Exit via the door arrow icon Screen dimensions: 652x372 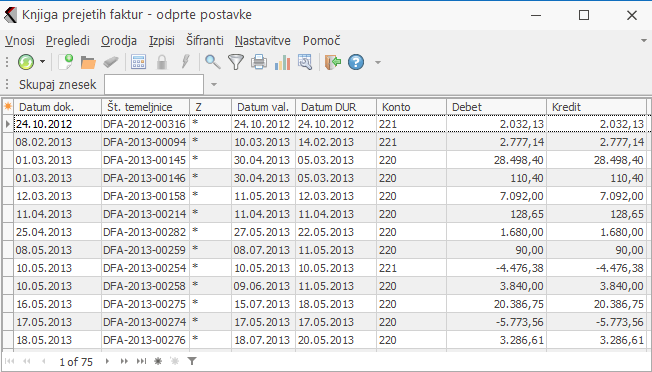tap(333, 62)
